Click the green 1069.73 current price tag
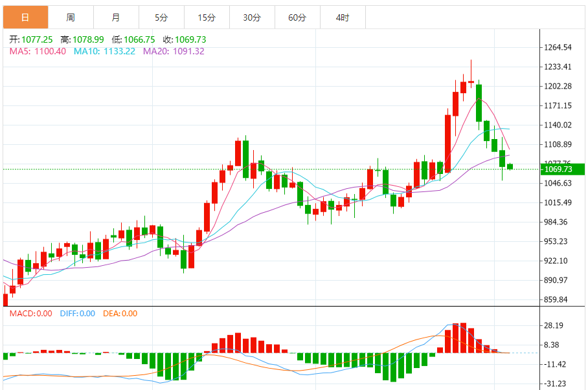Screen dimensions: 588x390 [563, 169]
